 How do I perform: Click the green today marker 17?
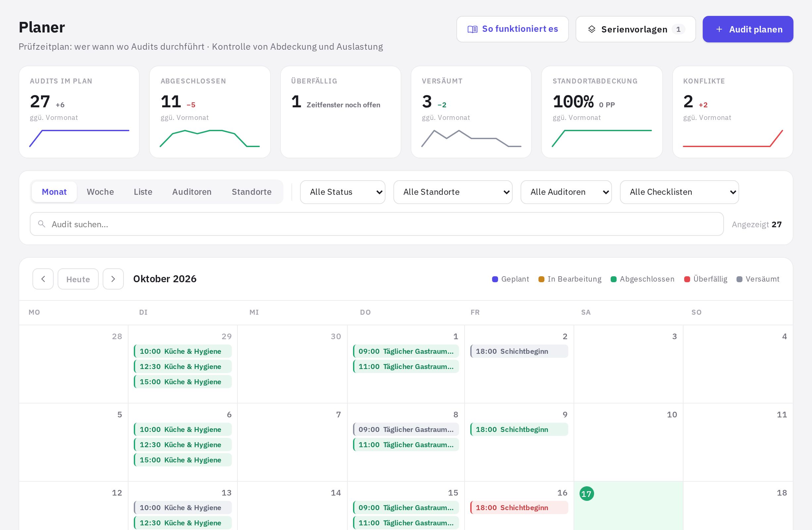click(586, 494)
